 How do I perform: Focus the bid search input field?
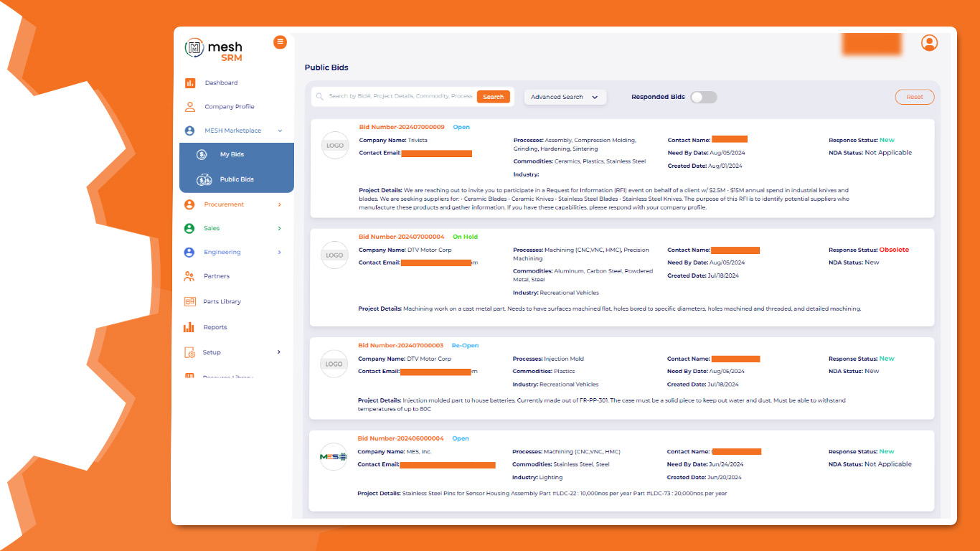pos(400,96)
